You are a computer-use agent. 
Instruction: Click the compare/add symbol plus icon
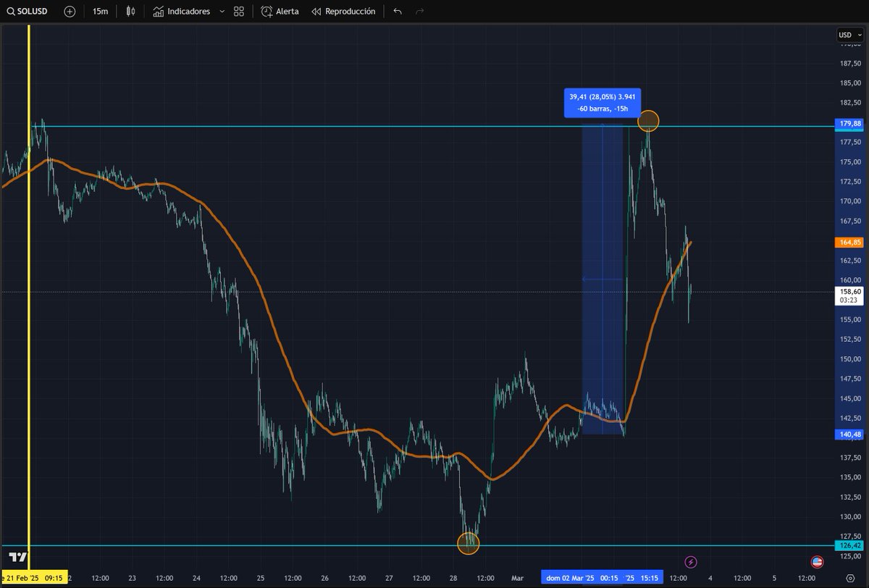click(x=70, y=12)
